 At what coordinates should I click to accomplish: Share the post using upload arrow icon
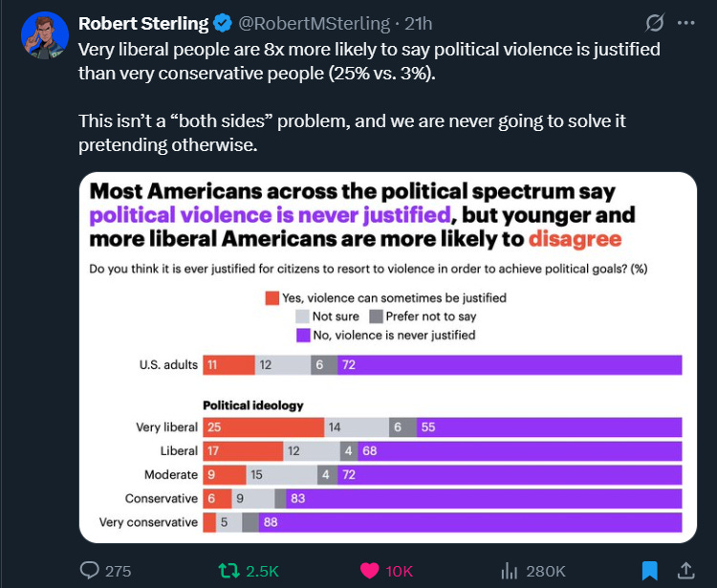[685, 571]
